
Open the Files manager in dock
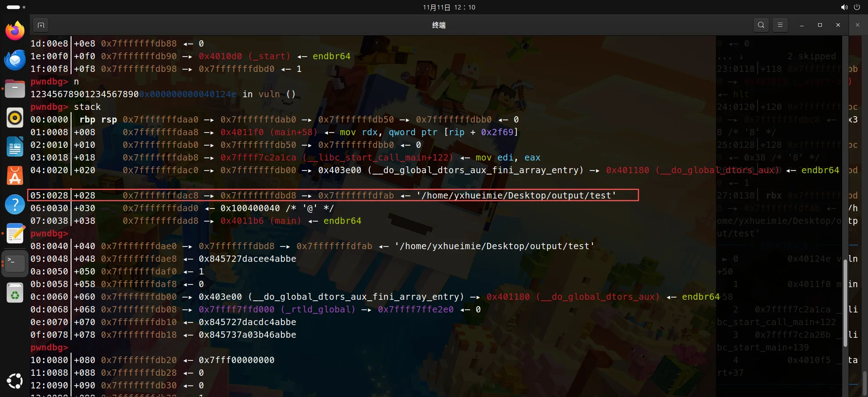pos(15,89)
